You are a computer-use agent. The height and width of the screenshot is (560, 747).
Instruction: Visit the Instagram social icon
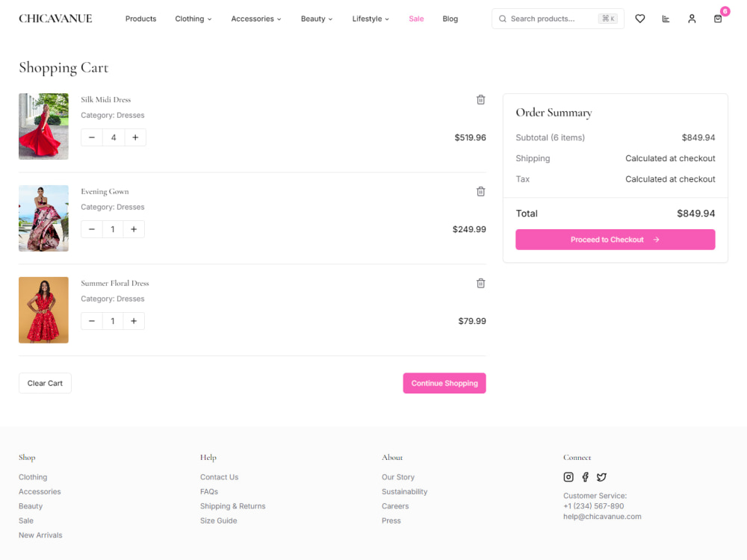coord(568,477)
